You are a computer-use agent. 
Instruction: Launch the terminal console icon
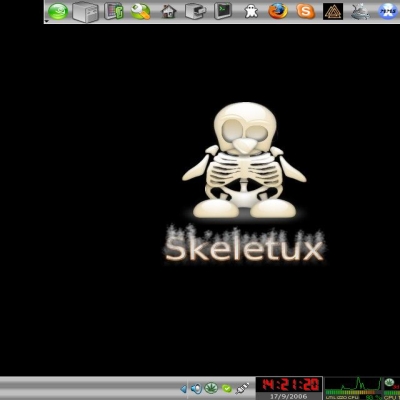tap(223, 11)
